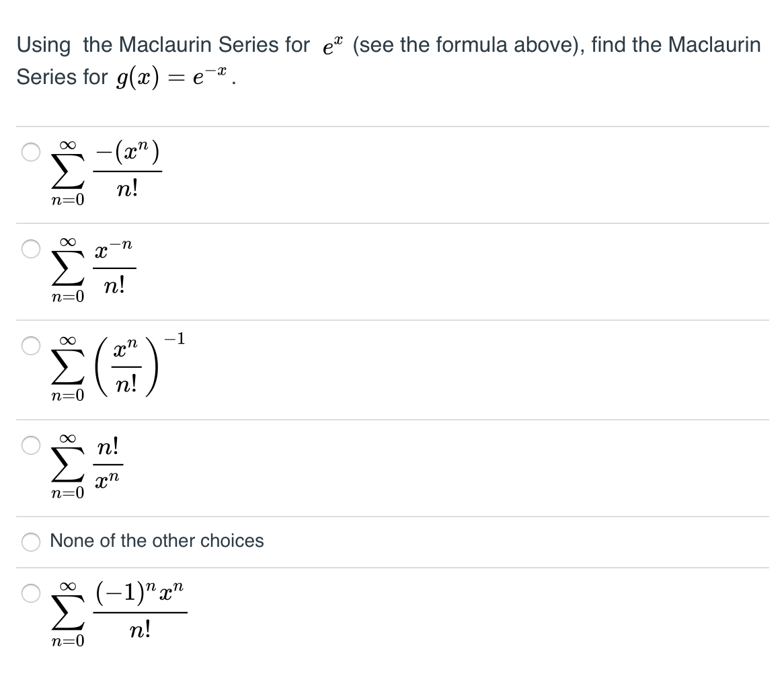Viewport: 784px width, 678px height.
Task: Select the answer containing x^(-n)/n!
Action: (x=30, y=250)
